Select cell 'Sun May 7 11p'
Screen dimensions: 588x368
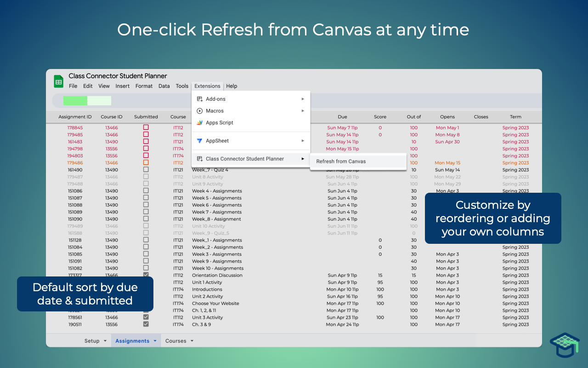click(x=342, y=128)
